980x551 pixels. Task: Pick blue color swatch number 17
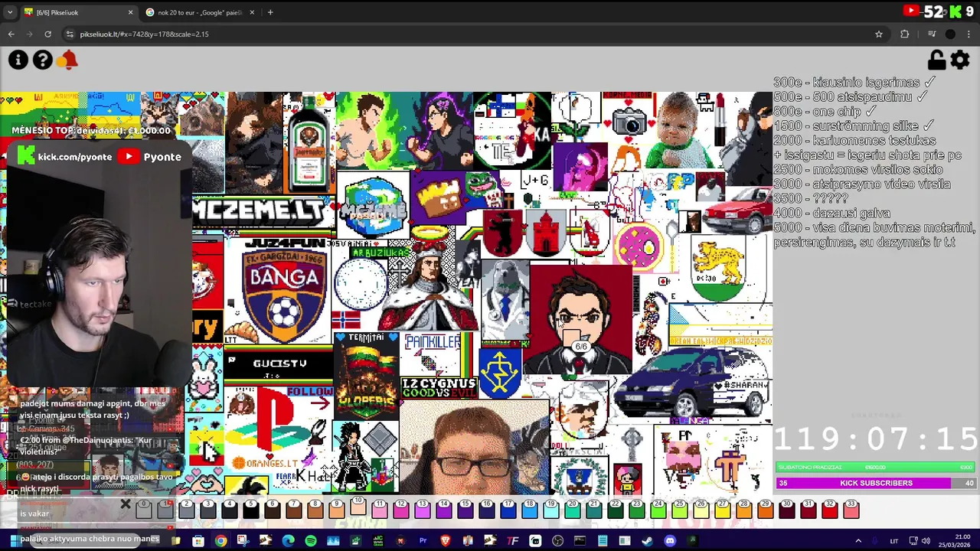[x=508, y=510]
